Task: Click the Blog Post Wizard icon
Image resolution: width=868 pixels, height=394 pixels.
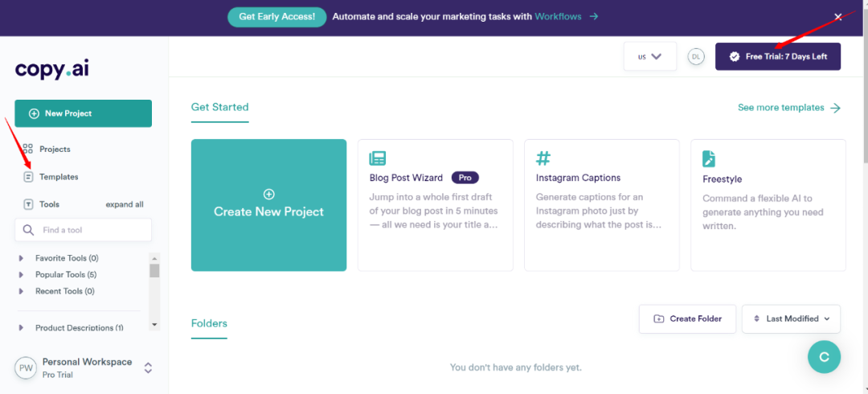Action: [377, 158]
